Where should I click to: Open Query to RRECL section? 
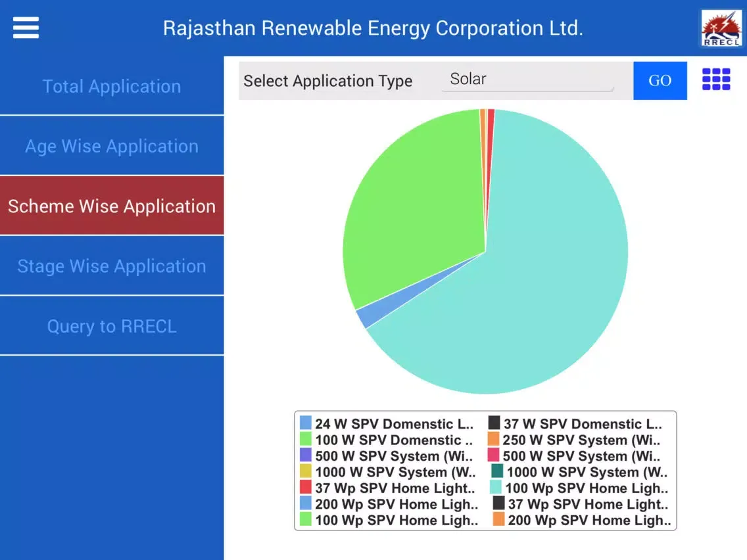click(x=112, y=326)
